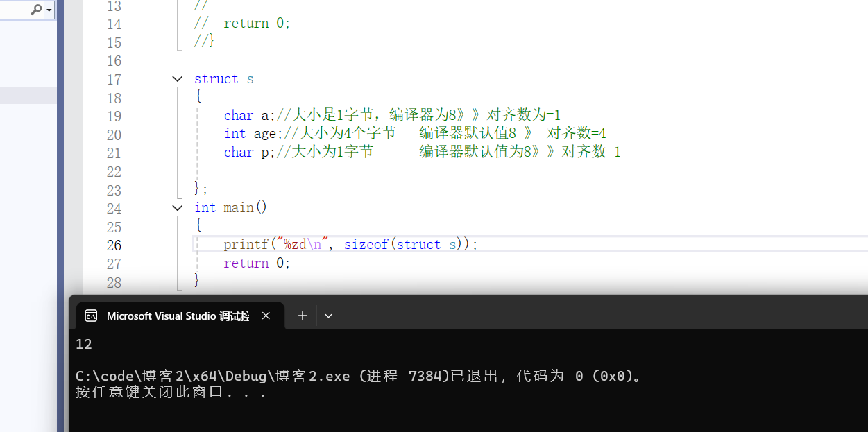Image resolution: width=868 pixels, height=432 pixels.
Task: Place cursor on the printf call
Action: [x=246, y=244]
